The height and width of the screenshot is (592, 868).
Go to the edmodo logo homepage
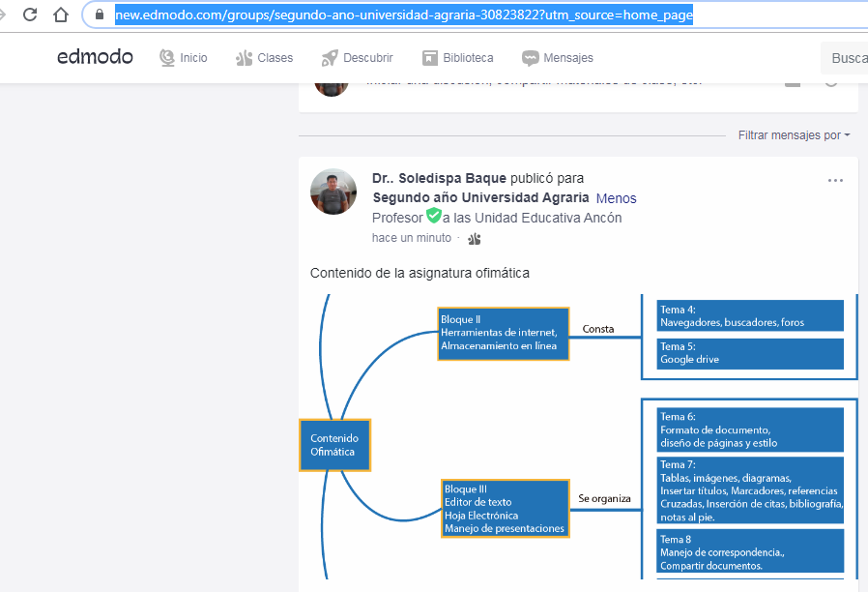95,57
